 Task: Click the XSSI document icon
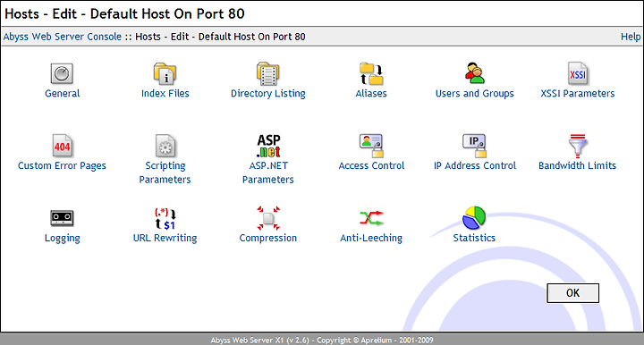tap(578, 73)
